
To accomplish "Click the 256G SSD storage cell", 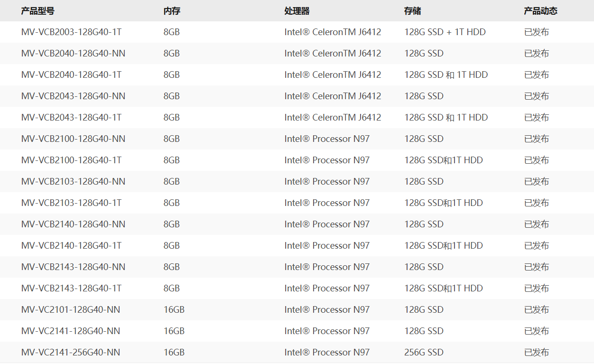I will coord(424,353).
